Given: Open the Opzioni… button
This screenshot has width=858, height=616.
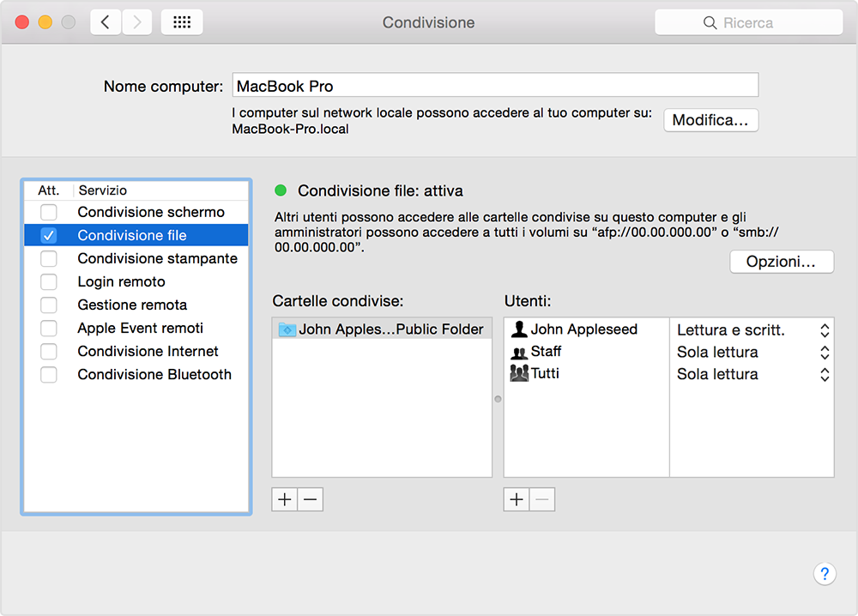Looking at the screenshot, I should click(x=782, y=262).
